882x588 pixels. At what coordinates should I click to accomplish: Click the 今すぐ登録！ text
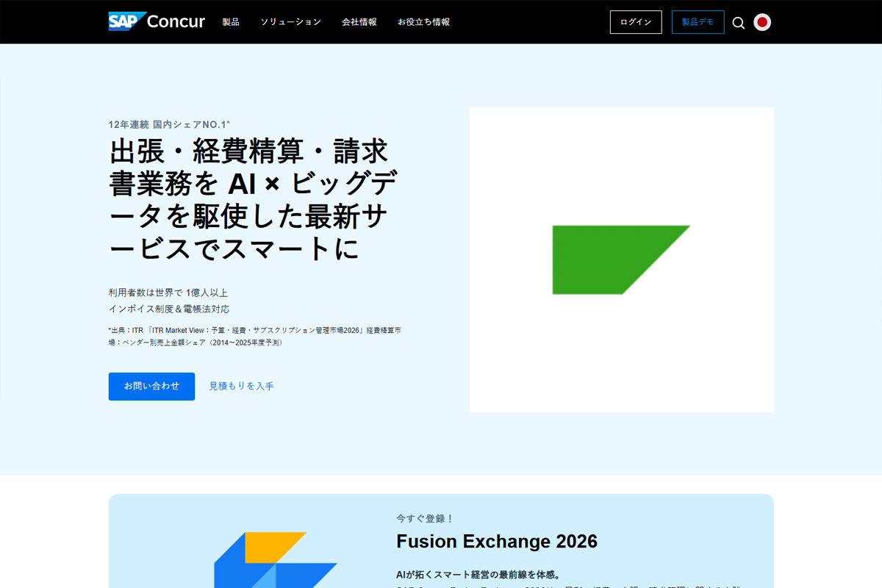426,518
